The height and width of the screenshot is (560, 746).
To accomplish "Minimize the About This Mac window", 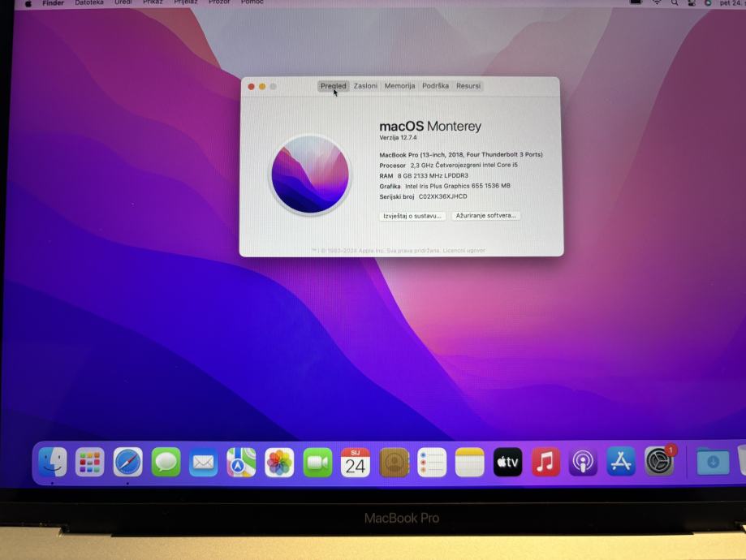I will click(262, 87).
